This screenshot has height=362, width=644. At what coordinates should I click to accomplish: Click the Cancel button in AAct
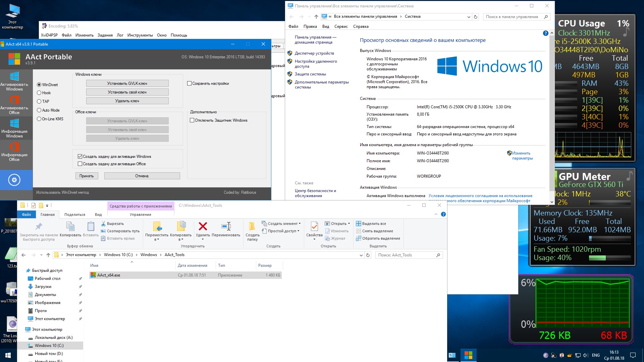click(142, 176)
